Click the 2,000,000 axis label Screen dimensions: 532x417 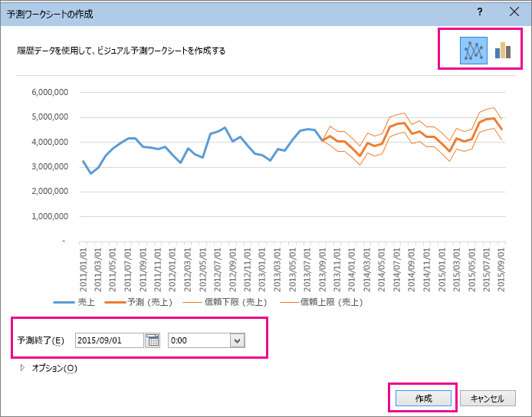click(50, 192)
